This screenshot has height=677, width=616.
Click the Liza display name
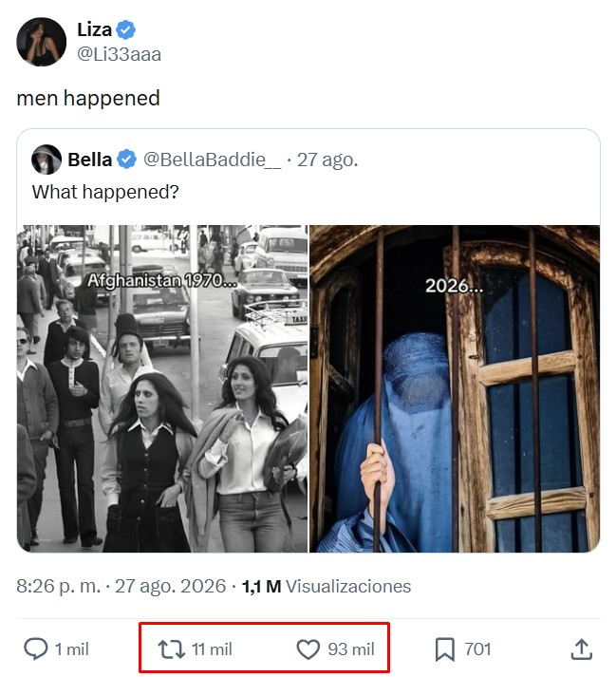tap(95, 29)
